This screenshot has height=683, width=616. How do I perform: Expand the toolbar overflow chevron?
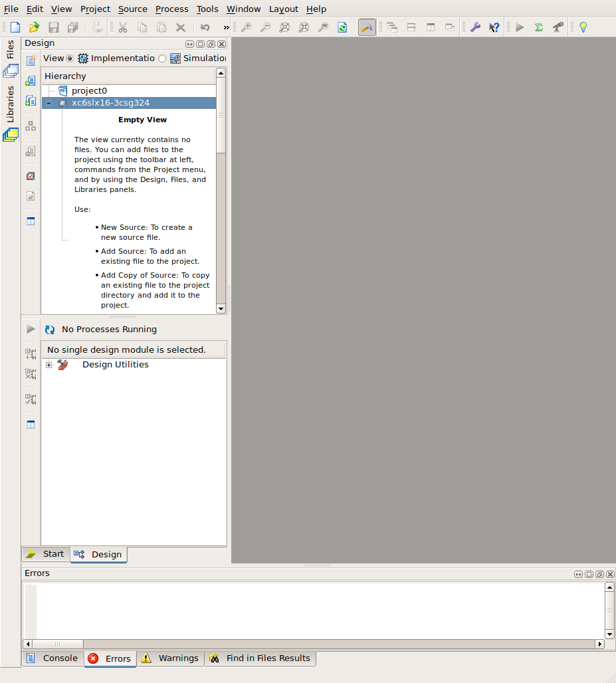coord(226,27)
